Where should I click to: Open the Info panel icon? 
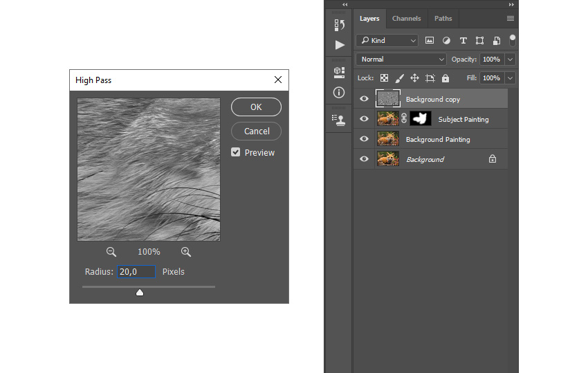click(339, 92)
